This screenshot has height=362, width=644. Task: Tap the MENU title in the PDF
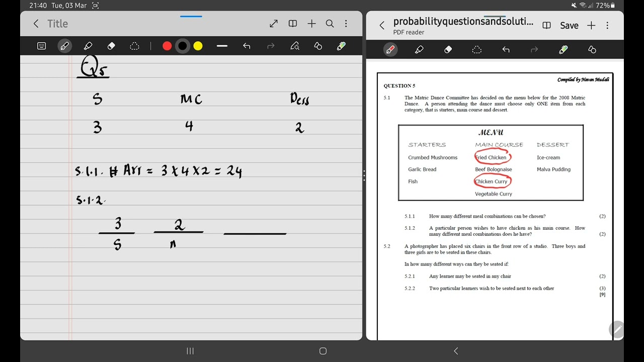[491, 133]
